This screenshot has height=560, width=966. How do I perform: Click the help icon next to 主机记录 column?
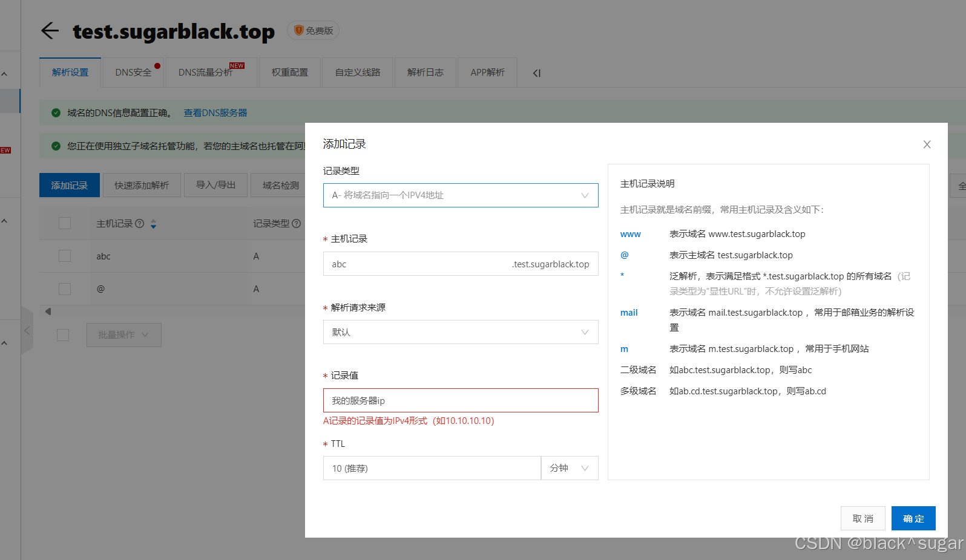pyautogui.click(x=140, y=223)
